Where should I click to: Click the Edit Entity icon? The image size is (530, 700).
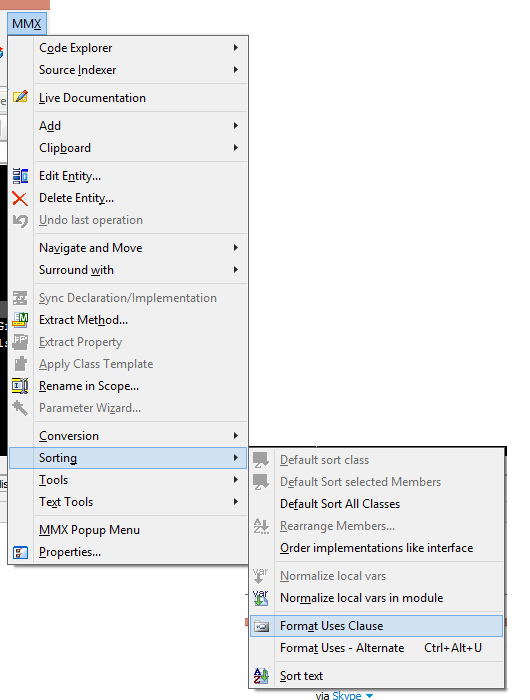[x=20, y=175]
